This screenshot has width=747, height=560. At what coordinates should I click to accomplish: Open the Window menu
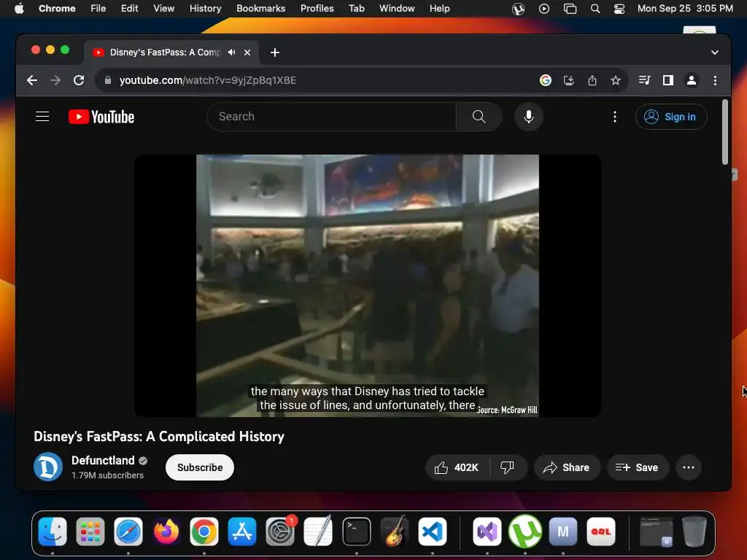[x=397, y=9]
